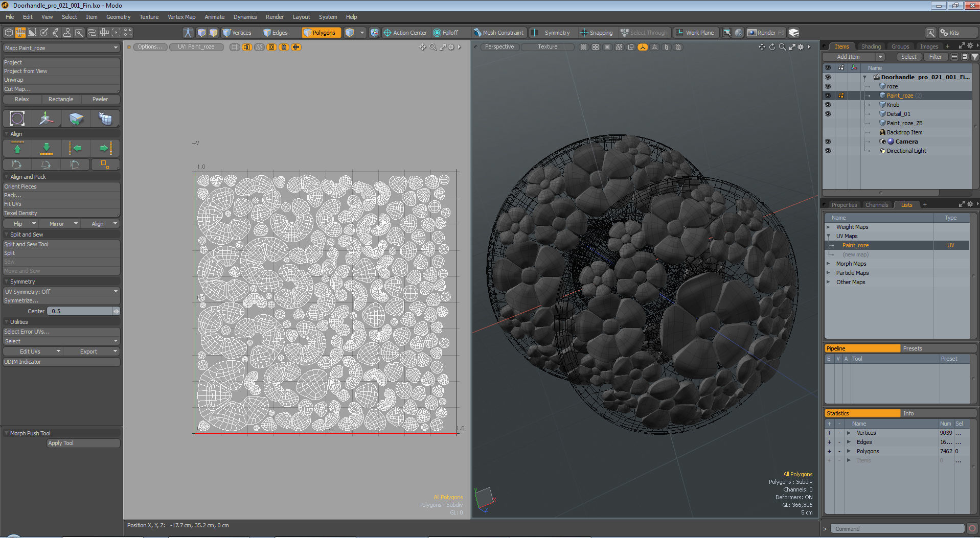Click the Align Left green arrow icon
This screenshot has width=980, height=538.
click(76, 148)
